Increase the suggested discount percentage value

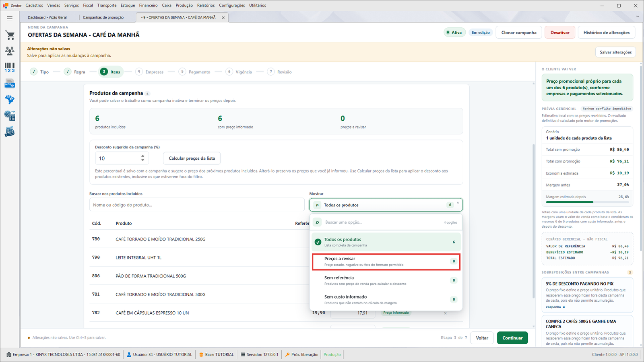click(142, 156)
